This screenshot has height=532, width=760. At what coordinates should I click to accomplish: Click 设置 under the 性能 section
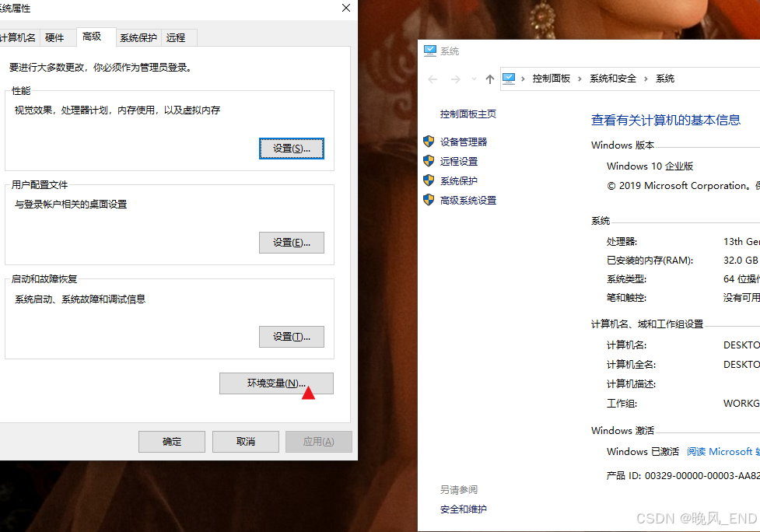click(291, 148)
